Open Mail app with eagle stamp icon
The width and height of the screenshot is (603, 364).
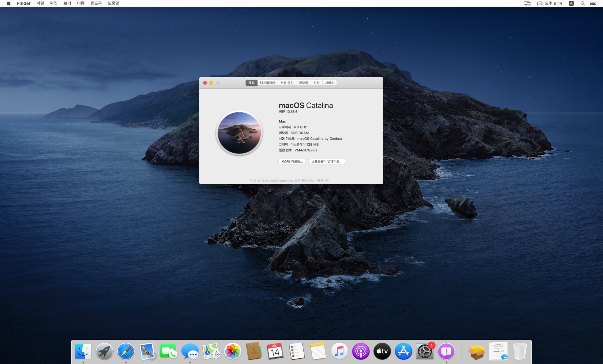coord(147,351)
